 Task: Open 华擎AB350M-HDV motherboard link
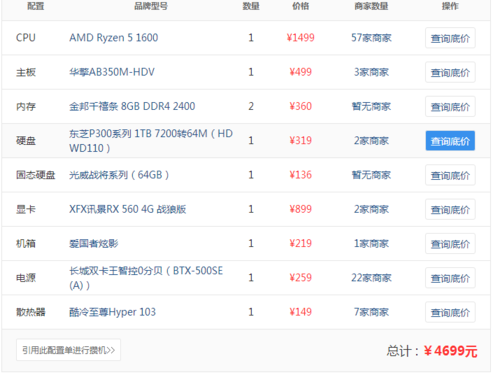tap(112, 72)
